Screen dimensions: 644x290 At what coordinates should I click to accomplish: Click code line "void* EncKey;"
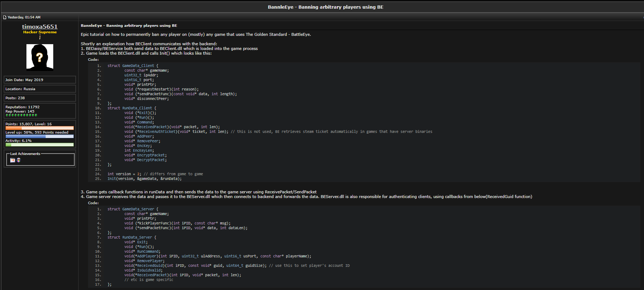coord(138,146)
